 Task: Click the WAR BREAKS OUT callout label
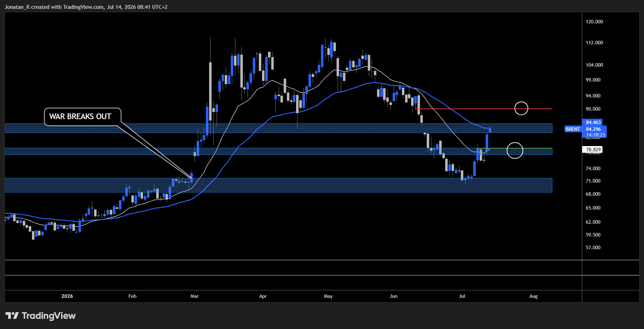click(x=82, y=117)
